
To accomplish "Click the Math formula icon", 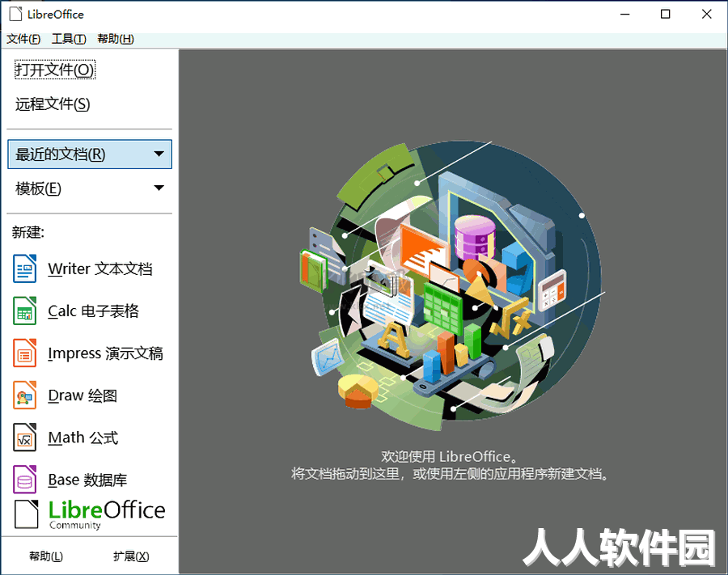I will tap(24, 438).
